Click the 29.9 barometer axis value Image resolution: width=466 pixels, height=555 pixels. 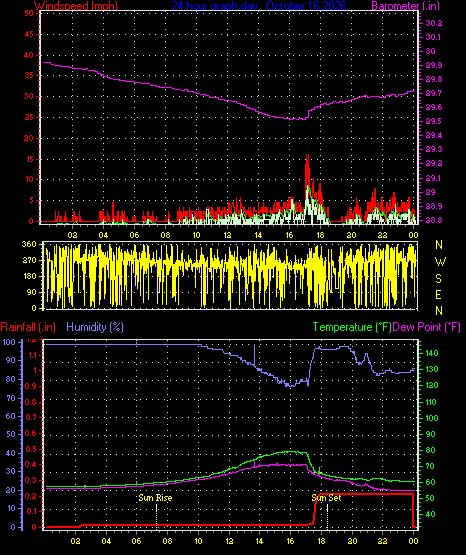(x=433, y=65)
